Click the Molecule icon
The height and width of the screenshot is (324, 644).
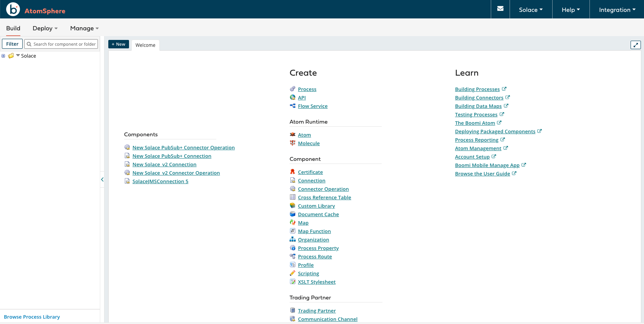[x=293, y=143]
